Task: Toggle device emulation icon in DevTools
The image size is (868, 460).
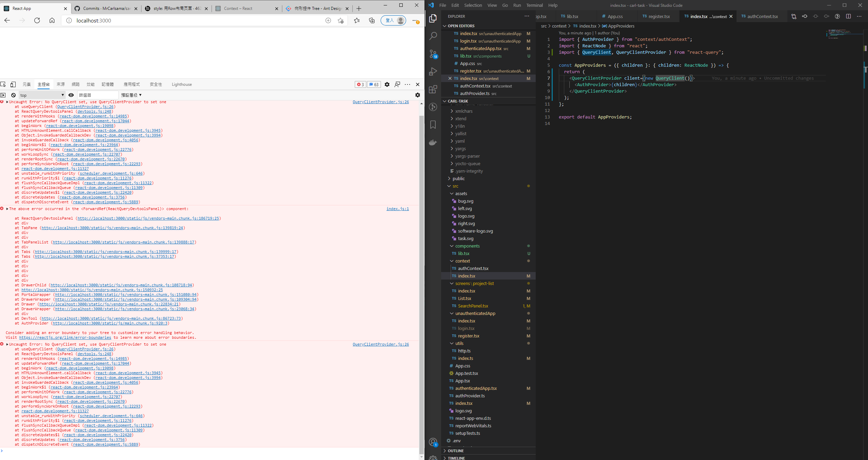Action: coord(13,84)
